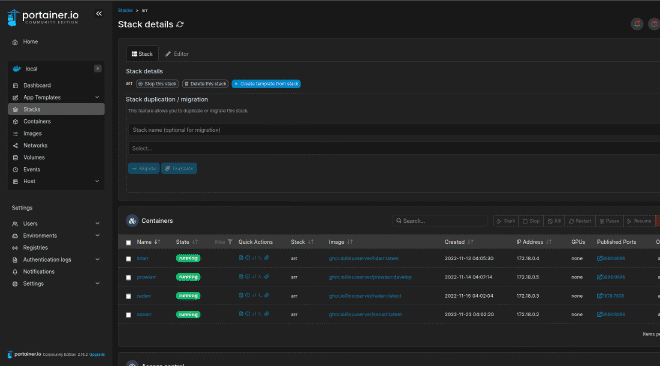Open Notifications in the sidebar
The width and height of the screenshot is (660, 366).
[39, 272]
